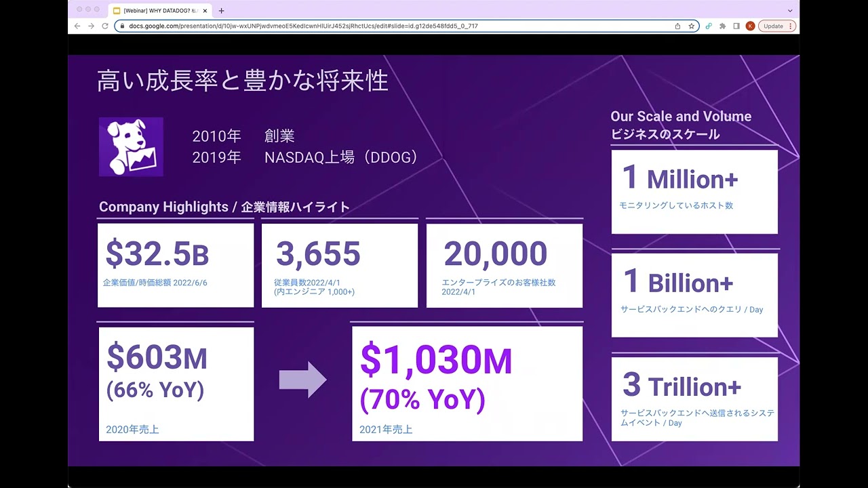Image resolution: width=868 pixels, height=488 pixels.
Task: Select the Webinar WHY DATADOG tab
Action: click(160, 10)
